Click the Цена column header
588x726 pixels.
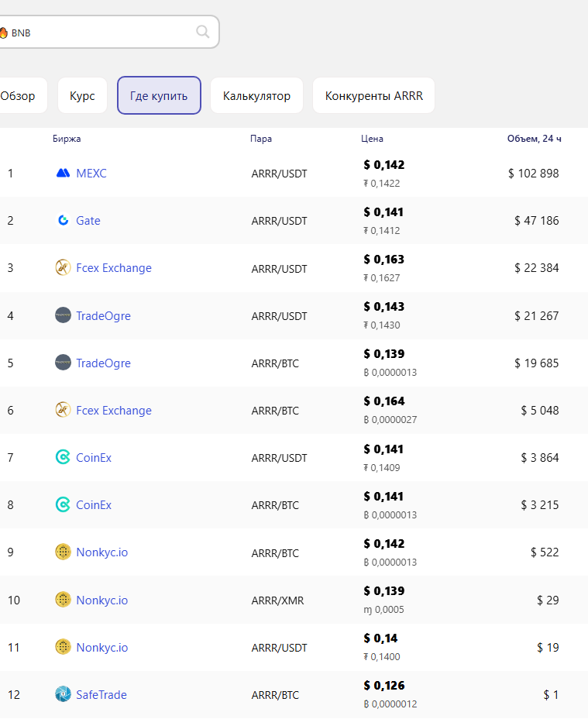[373, 139]
